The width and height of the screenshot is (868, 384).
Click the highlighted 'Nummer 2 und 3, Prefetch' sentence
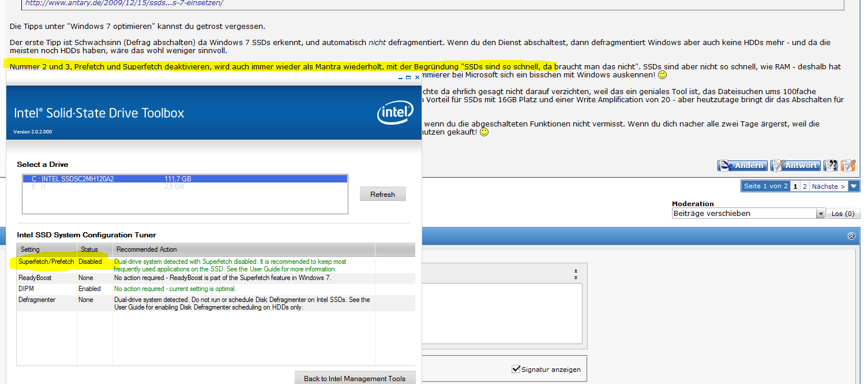[x=283, y=67]
